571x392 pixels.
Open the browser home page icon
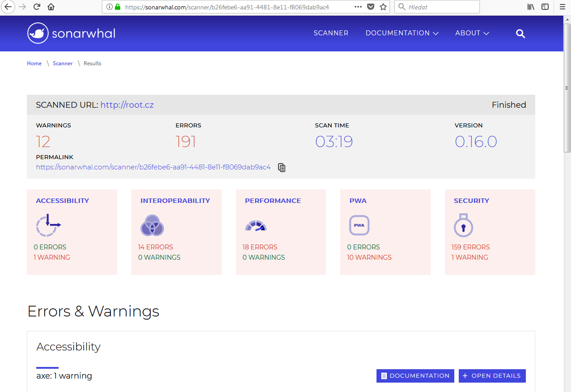point(51,7)
